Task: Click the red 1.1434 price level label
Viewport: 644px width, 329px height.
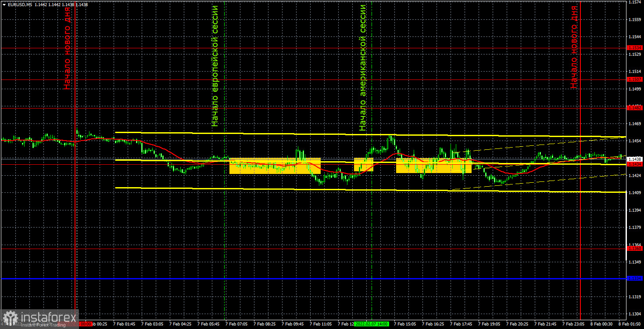Action: [x=635, y=164]
